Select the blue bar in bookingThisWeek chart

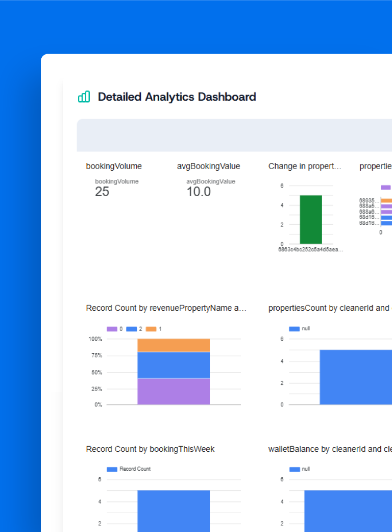click(174, 511)
